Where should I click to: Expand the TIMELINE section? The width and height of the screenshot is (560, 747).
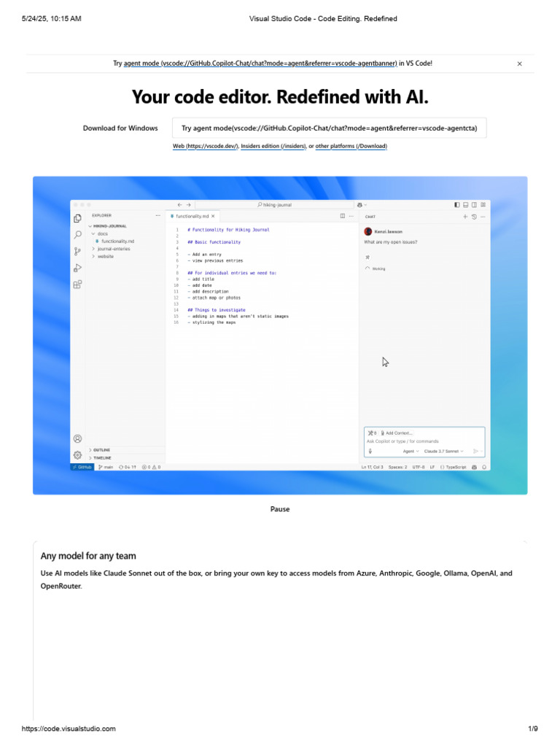(100, 458)
